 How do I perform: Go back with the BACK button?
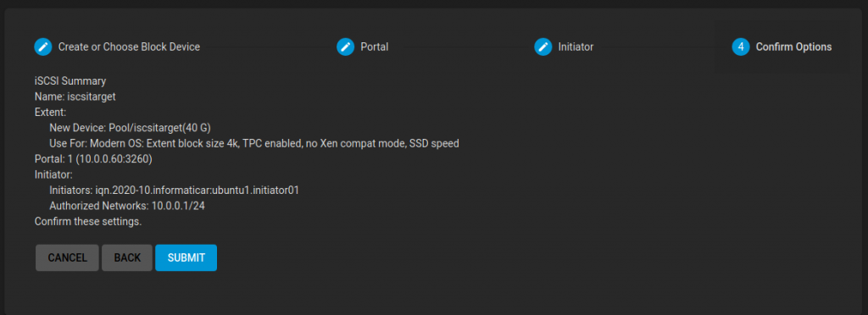(x=127, y=257)
